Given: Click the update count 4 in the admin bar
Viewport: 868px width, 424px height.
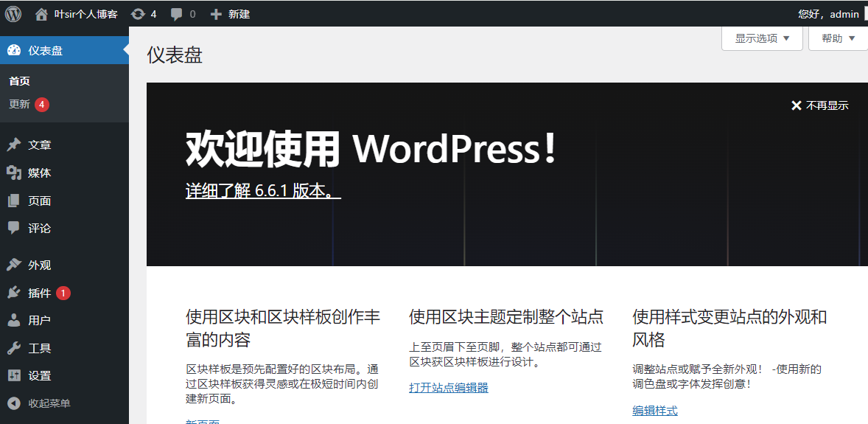Looking at the screenshot, I should 153,15.
